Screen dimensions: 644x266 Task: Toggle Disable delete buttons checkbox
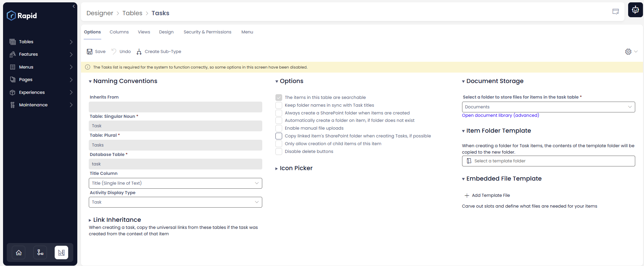pyautogui.click(x=279, y=152)
